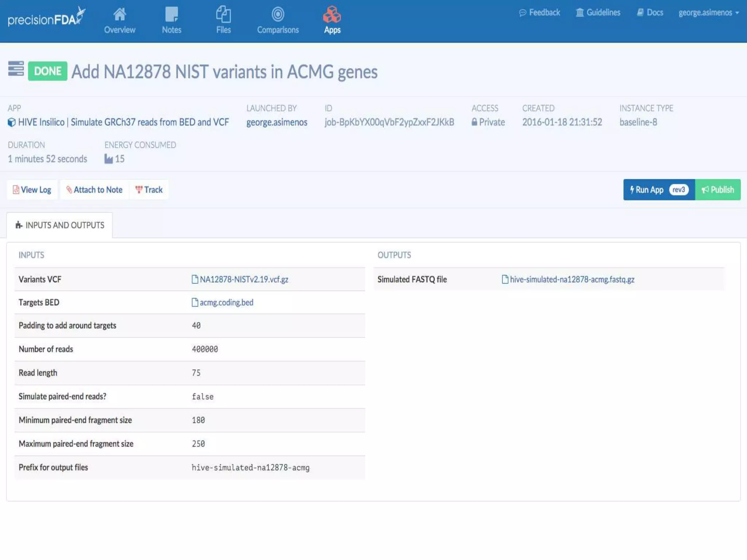Click the job list icon beside DONE

(x=16, y=69)
